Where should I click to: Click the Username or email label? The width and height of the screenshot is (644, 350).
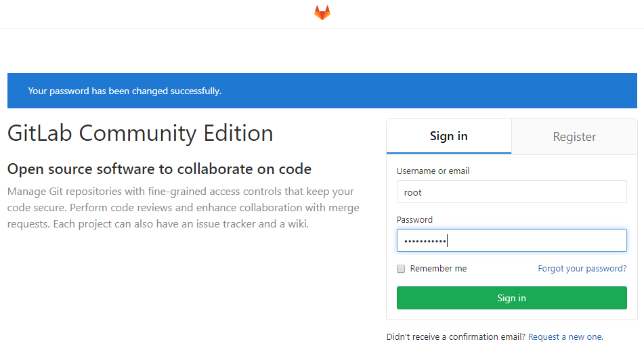(x=433, y=171)
